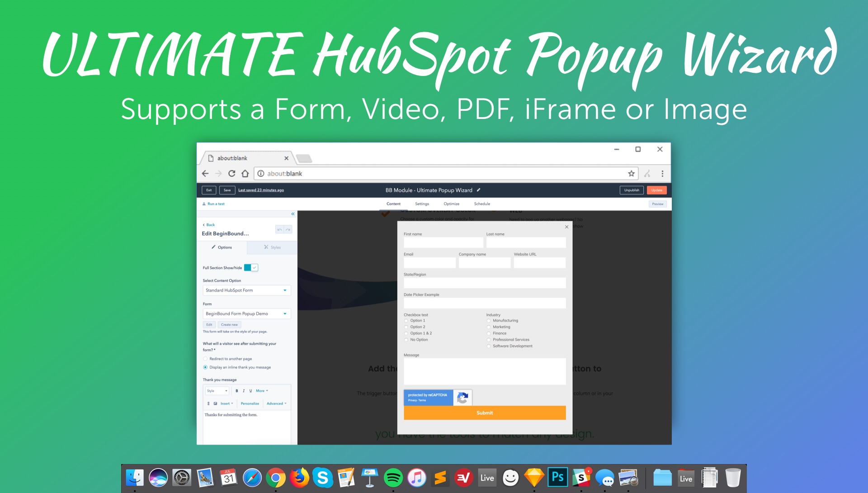
Task: Expand the More formatting menu
Action: coord(262,391)
